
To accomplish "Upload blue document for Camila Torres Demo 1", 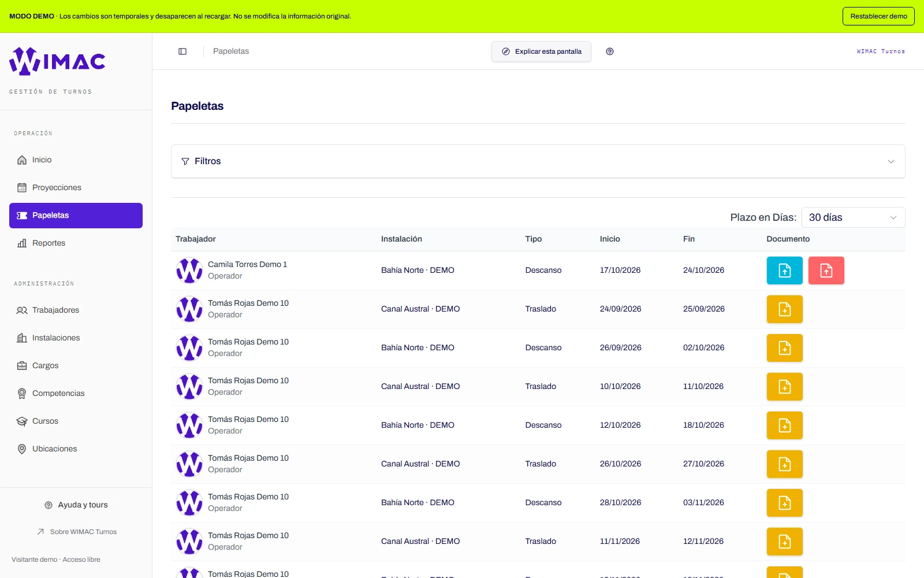I will [785, 271].
